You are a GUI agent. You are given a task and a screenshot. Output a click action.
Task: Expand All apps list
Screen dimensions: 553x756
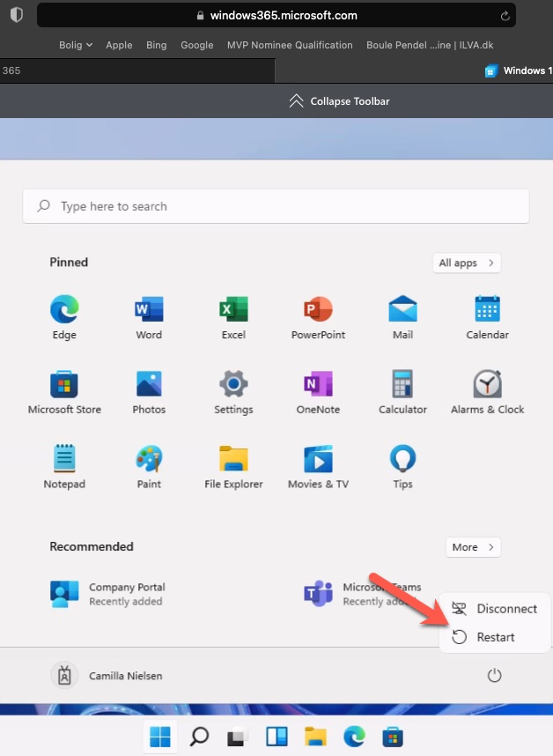point(467,263)
